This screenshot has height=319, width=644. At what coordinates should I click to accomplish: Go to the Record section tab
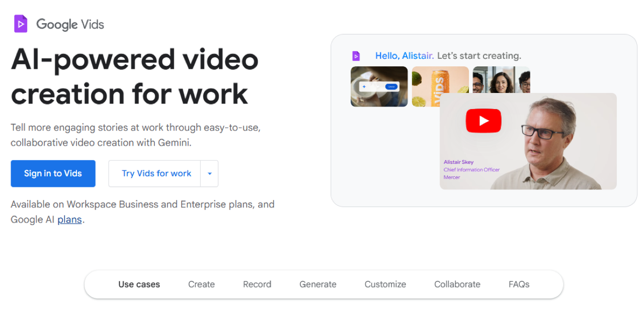tap(257, 284)
